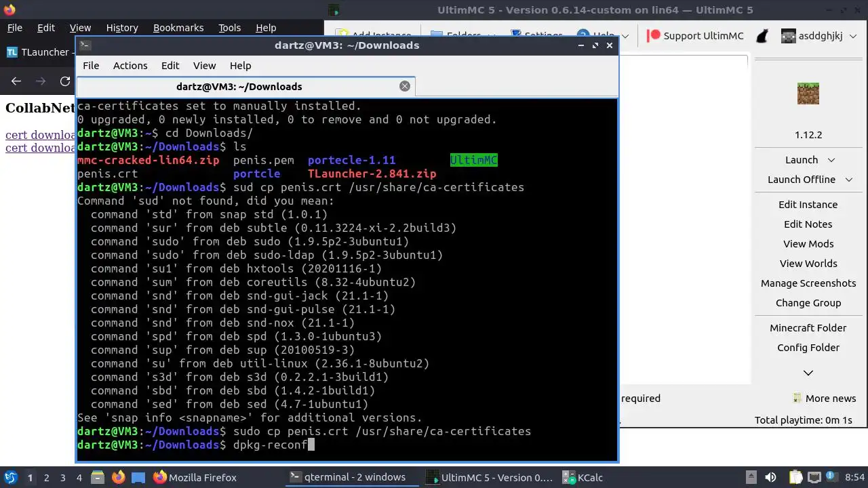Expand more sidebar actions chevron in UltimMC
The width and height of the screenshot is (868, 488).
pyautogui.click(x=808, y=373)
